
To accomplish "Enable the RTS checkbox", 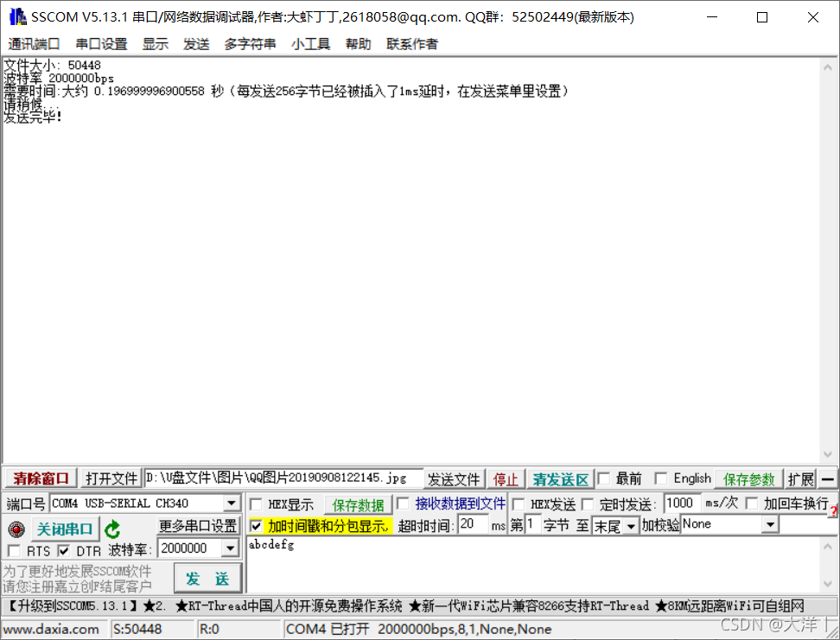I will (x=14, y=550).
